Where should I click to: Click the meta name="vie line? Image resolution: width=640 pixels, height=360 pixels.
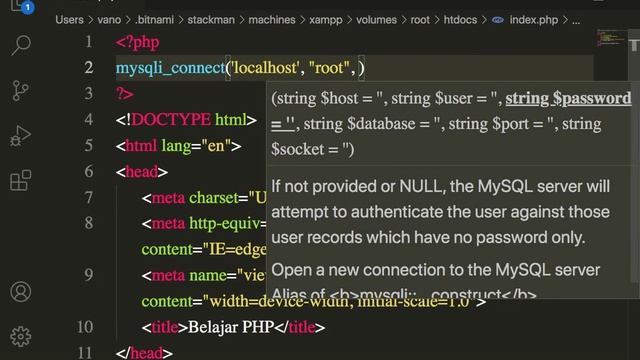pyautogui.click(x=204, y=276)
